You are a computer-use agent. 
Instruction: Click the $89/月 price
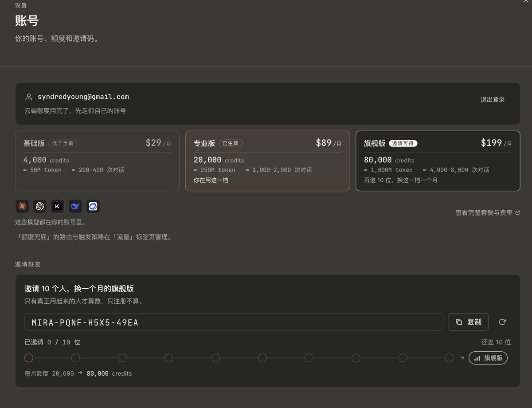[329, 143]
